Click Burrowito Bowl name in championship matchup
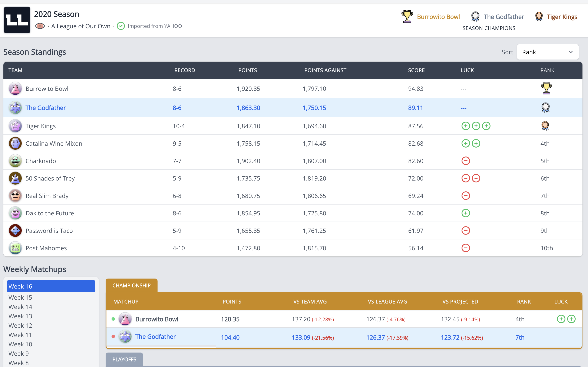588x367 pixels. 157,319
